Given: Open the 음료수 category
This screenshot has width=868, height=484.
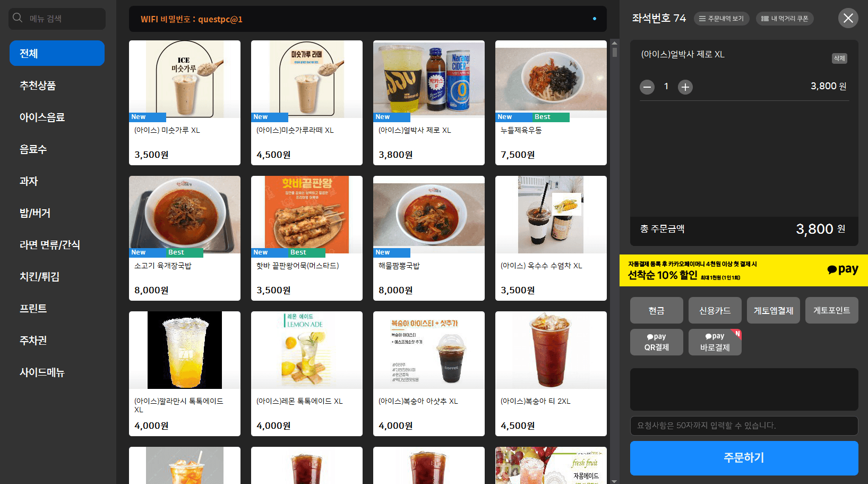Looking at the screenshot, I should click(57, 149).
